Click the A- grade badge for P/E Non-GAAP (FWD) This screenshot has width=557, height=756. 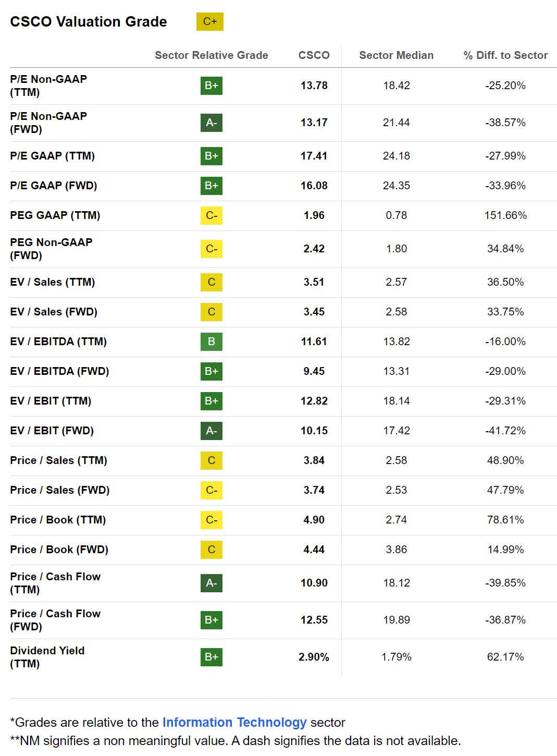(211, 123)
